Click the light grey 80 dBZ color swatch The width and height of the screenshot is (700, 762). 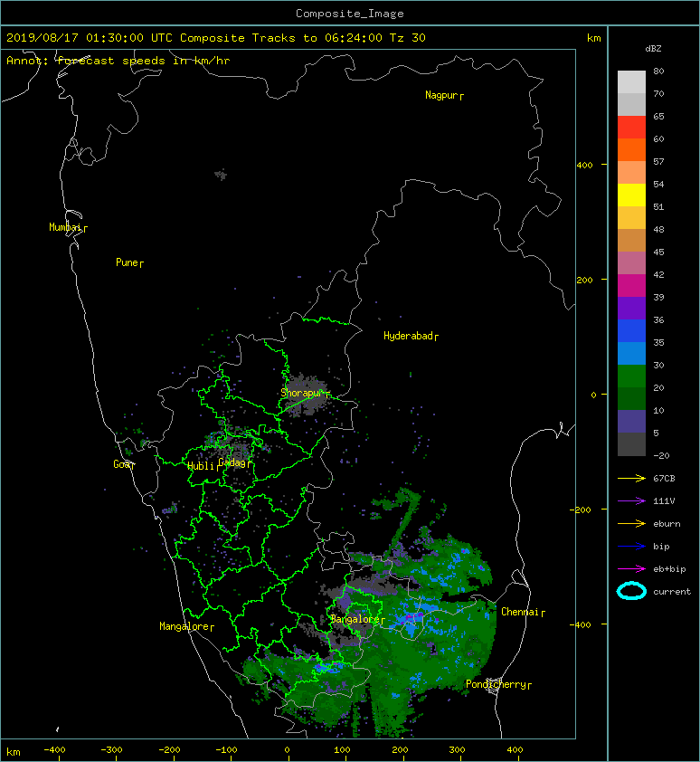(x=631, y=81)
